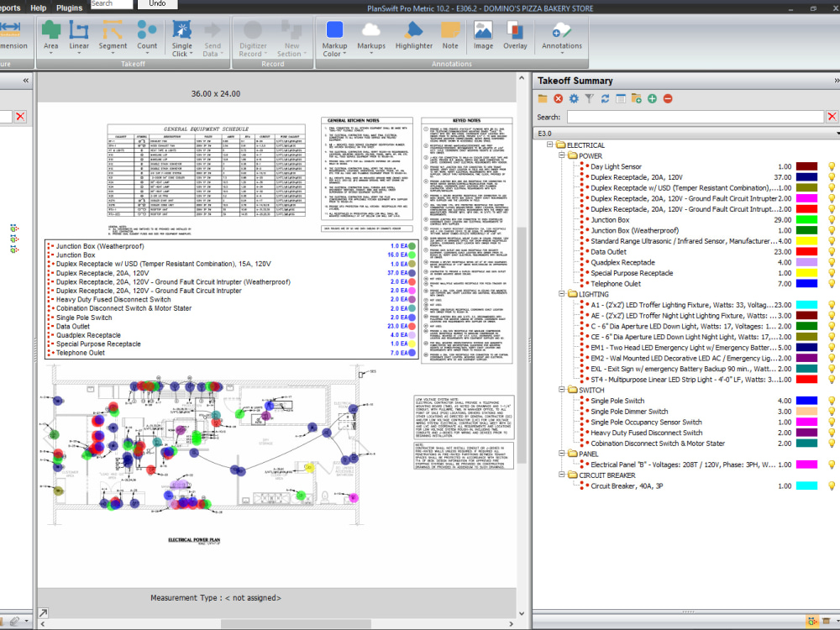Viewport: 840px width, 630px height.
Task: Clear the Takeoff Summary search with red X
Action: point(832,117)
